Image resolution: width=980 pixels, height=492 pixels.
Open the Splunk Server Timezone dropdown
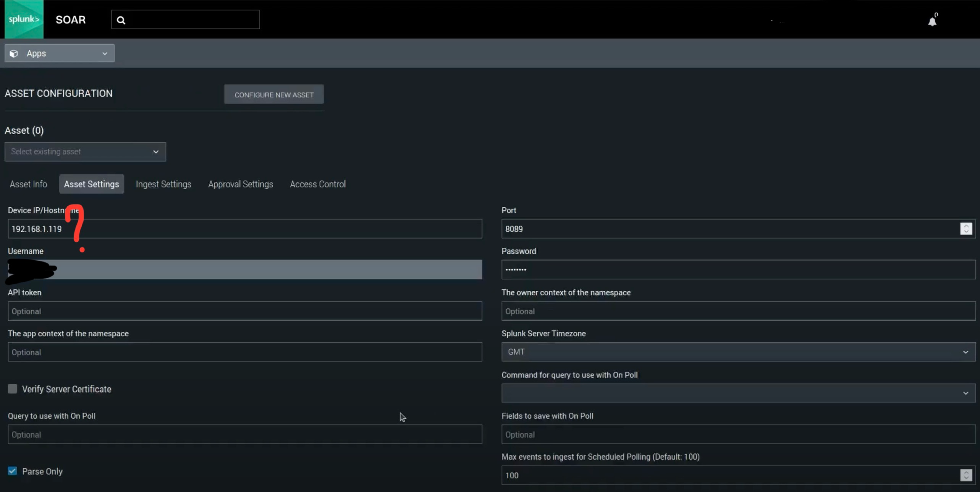pos(738,352)
